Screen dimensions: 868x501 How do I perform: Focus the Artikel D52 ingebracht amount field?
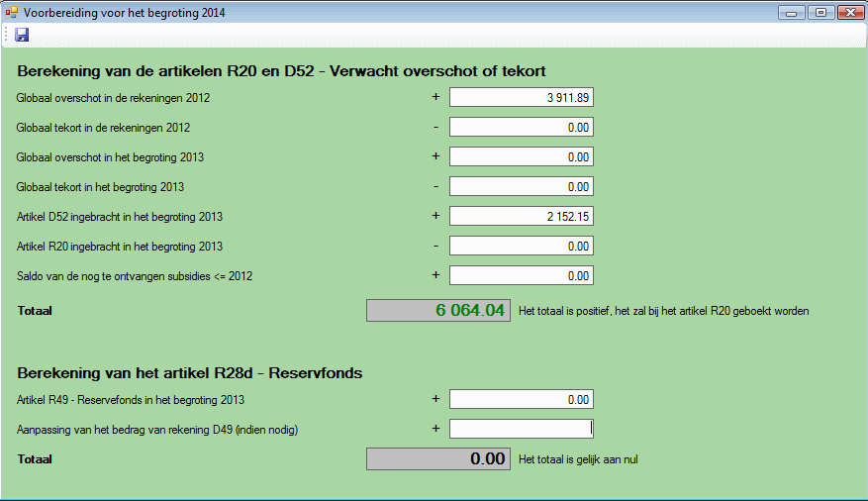tap(522, 216)
